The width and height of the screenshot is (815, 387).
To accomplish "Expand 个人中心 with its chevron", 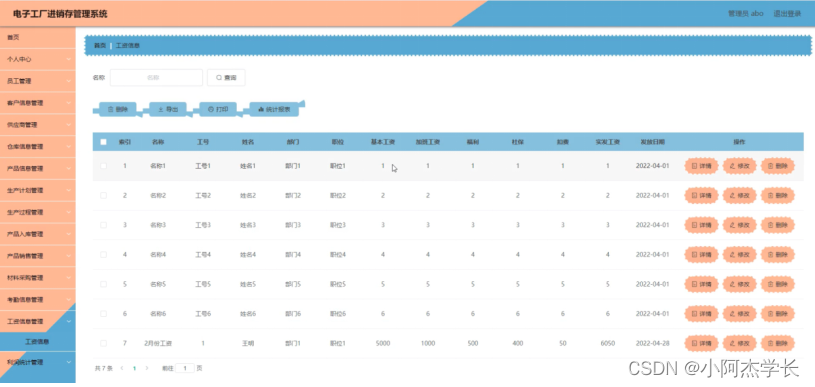I will [69, 59].
